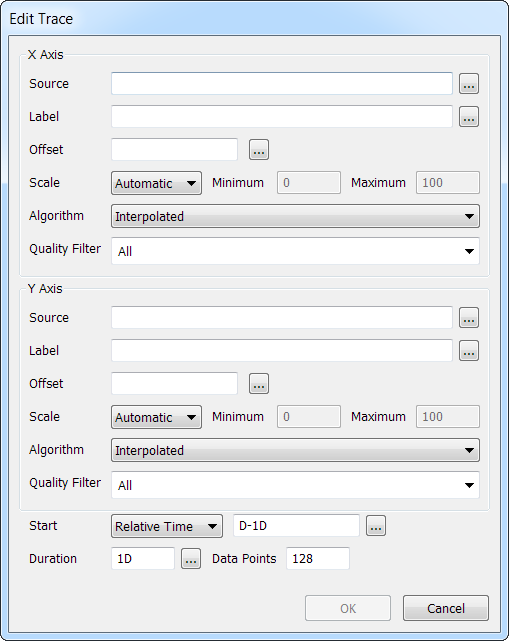509x641 pixels.
Task: Open X Axis Offset ellipsis button
Action: click(x=259, y=150)
